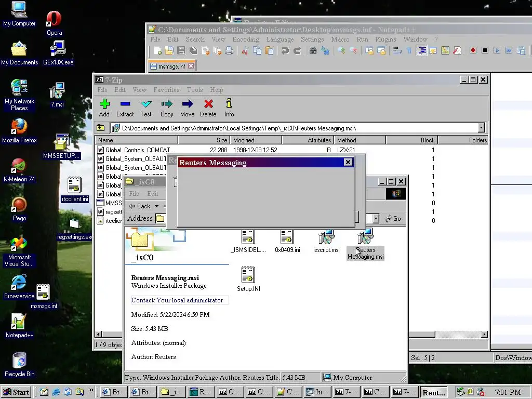This screenshot has width=532, height=399.
Task: Expand the Quick Launch overflow chevron
Action: pyautogui.click(x=91, y=390)
